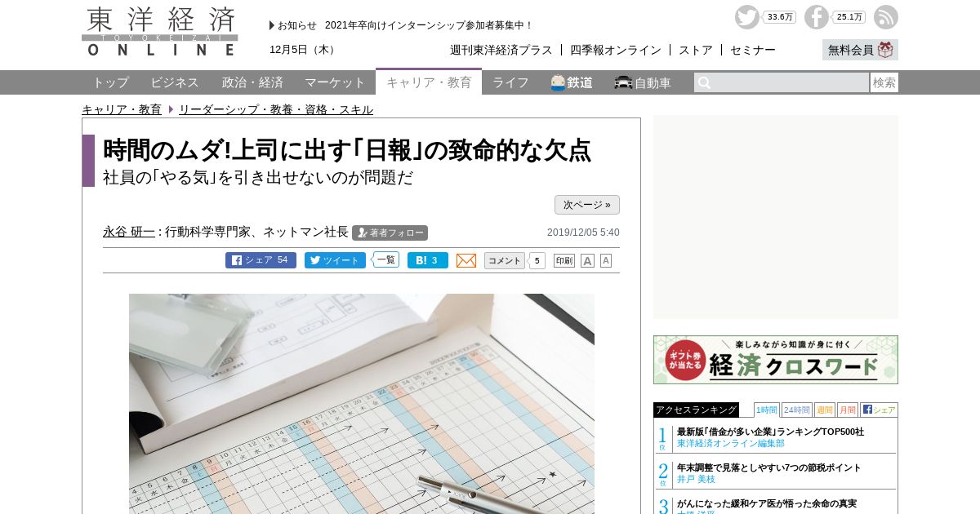Open 四季報オンライン link
980x514 pixels.
coord(616,50)
